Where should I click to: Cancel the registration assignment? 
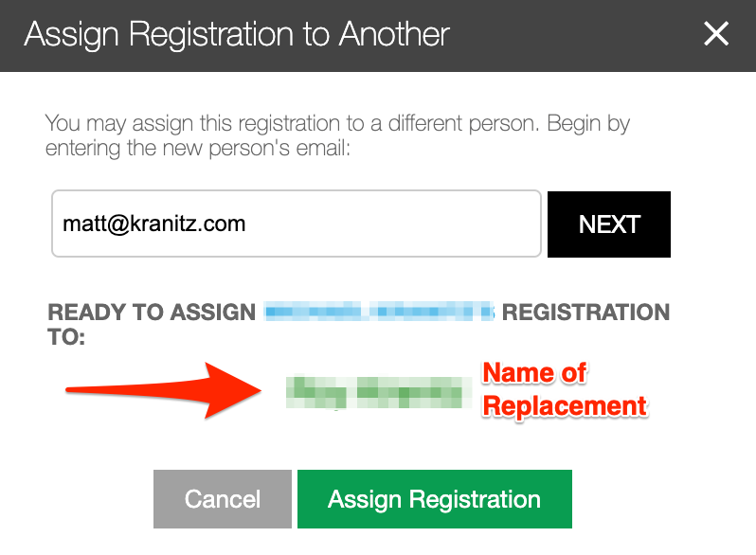[x=223, y=499]
